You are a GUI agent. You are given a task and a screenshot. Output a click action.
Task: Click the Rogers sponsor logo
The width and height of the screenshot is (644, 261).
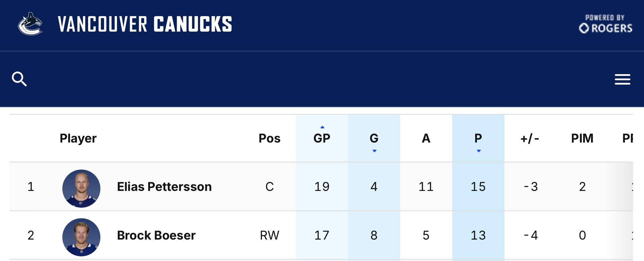click(605, 24)
